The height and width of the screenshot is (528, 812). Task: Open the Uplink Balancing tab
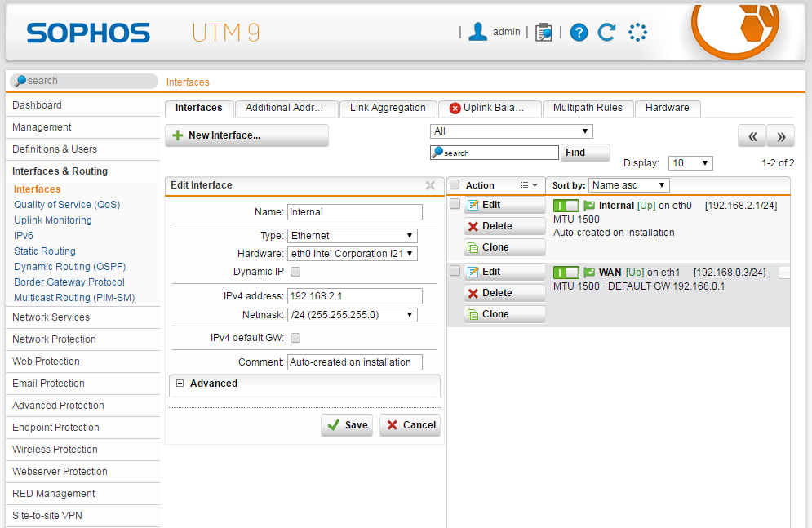point(489,108)
